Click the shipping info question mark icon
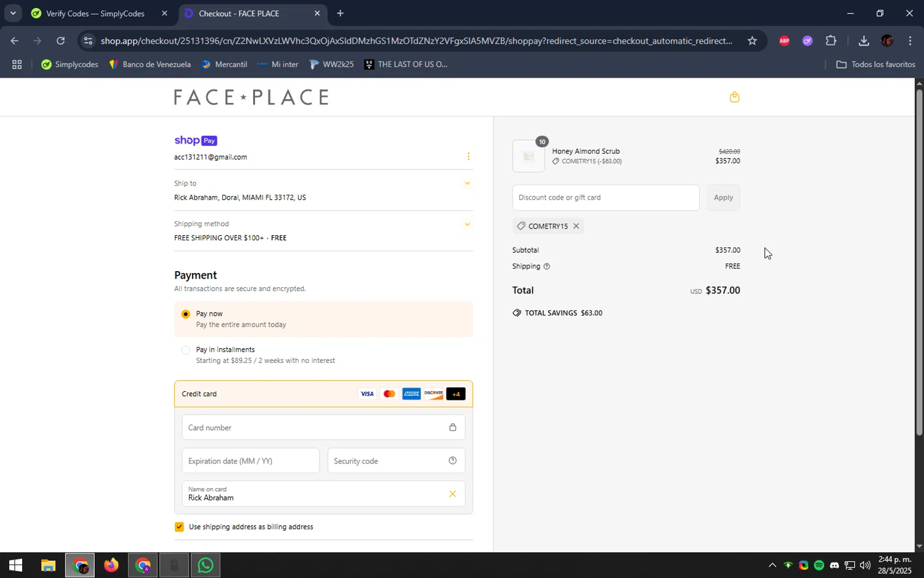The width and height of the screenshot is (924, 578). (x=546, y=266)
